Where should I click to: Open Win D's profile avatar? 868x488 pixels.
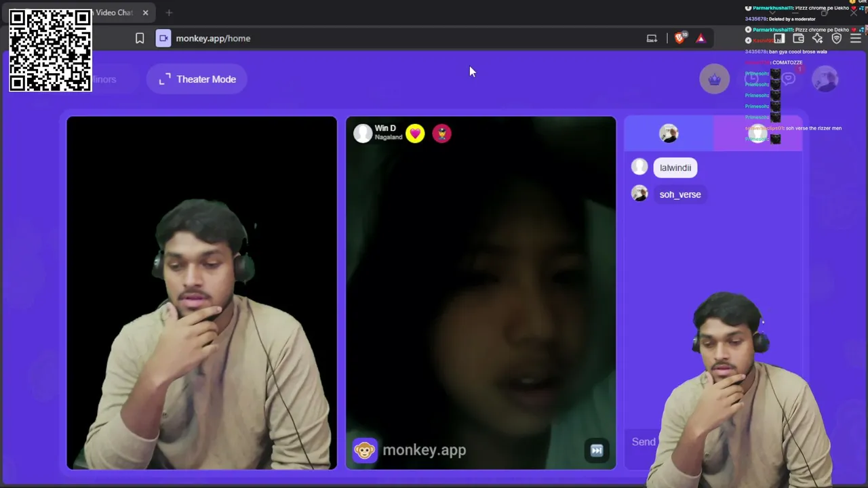pyautogui.click(x=363, y=133)
